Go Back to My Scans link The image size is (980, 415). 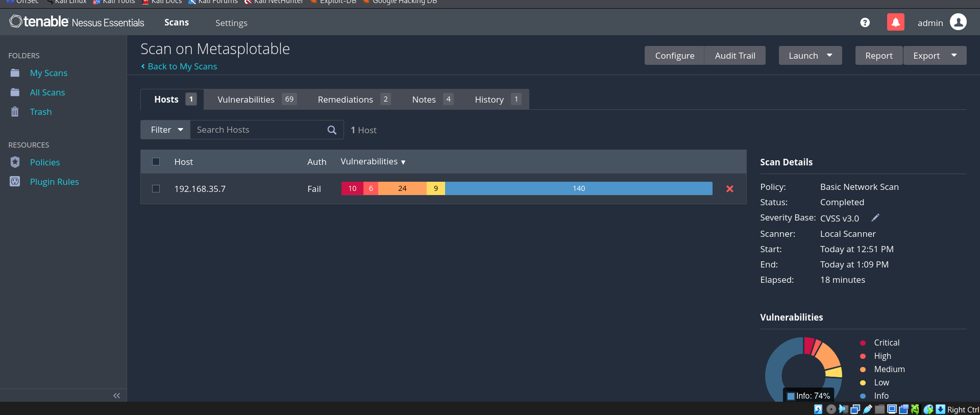tap(182, 66)
